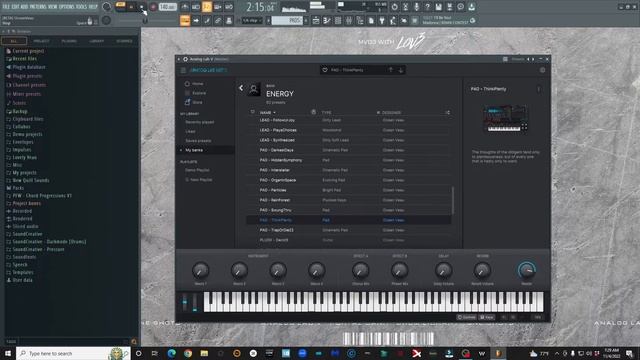Go back using arrow beside ENERGY

(241, 88)
